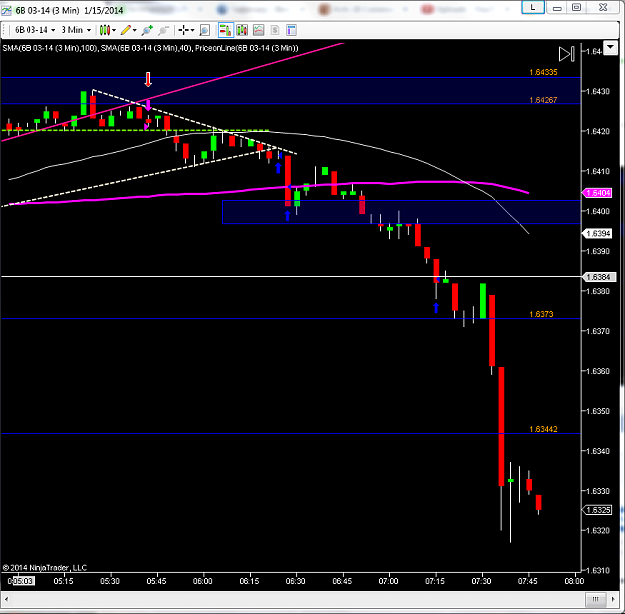Viewport: 625px width, 614px height.
Task: Expand the cursor type dropdown arrow
Action: click(x=192, y=30)
